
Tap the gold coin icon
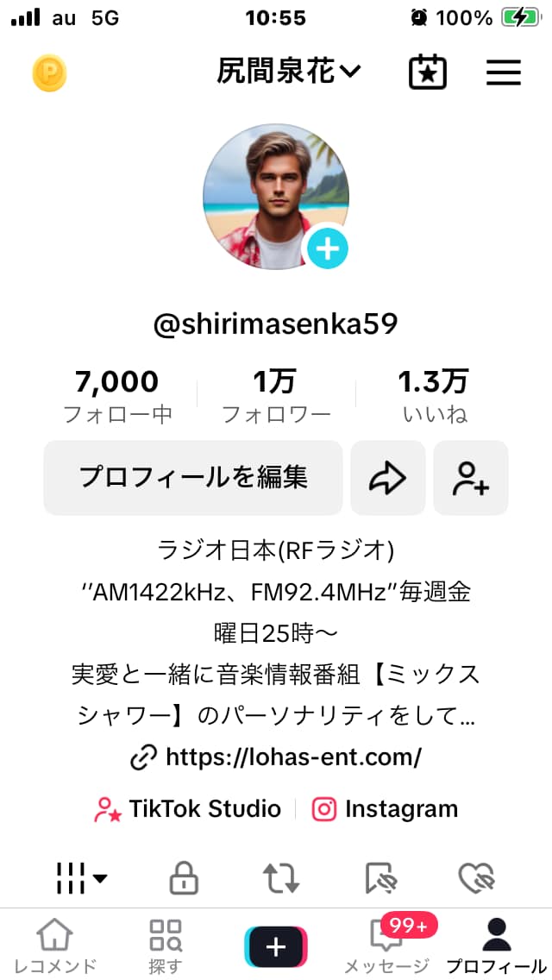pos(49,73)
